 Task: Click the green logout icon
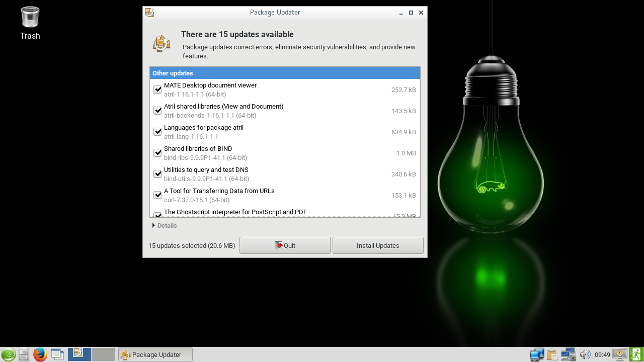pyautogui.click(x=636, y=354)
